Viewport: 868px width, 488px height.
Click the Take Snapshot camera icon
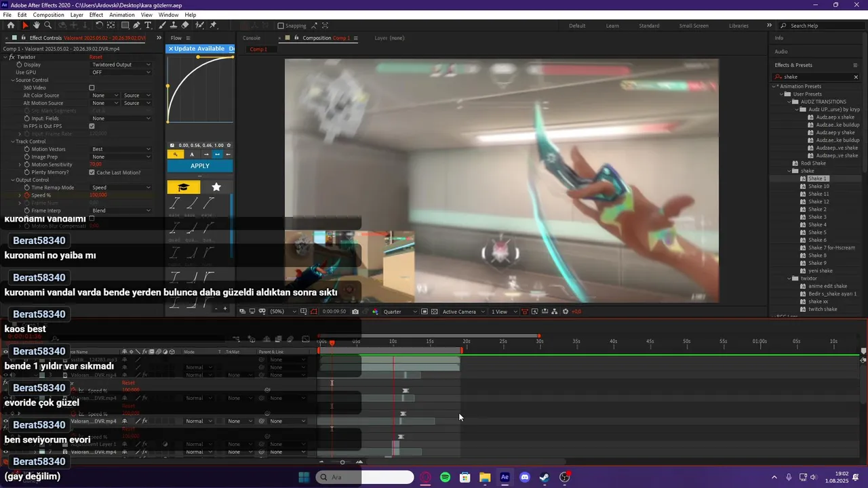[x=355, y=312]
